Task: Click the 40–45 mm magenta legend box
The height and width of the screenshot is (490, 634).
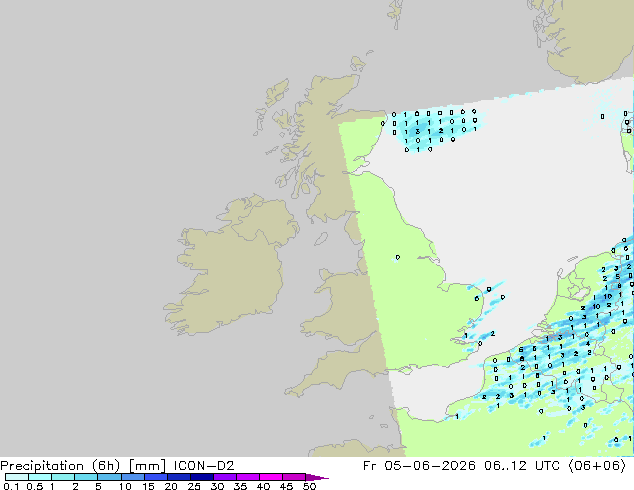Action: click(x=271, y=477)
